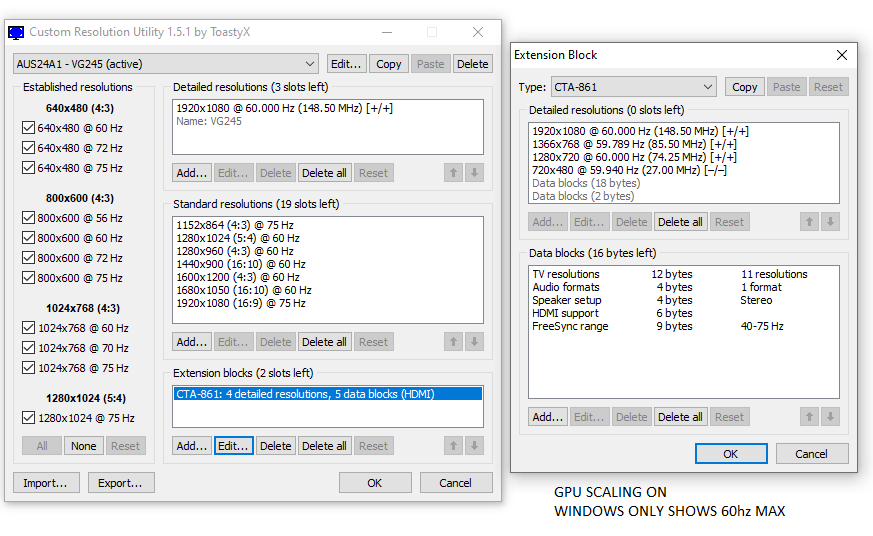Screen dimensions: 873x536
Task: Click the Custom Resolution Utility app icon
Action: [16, 32]
